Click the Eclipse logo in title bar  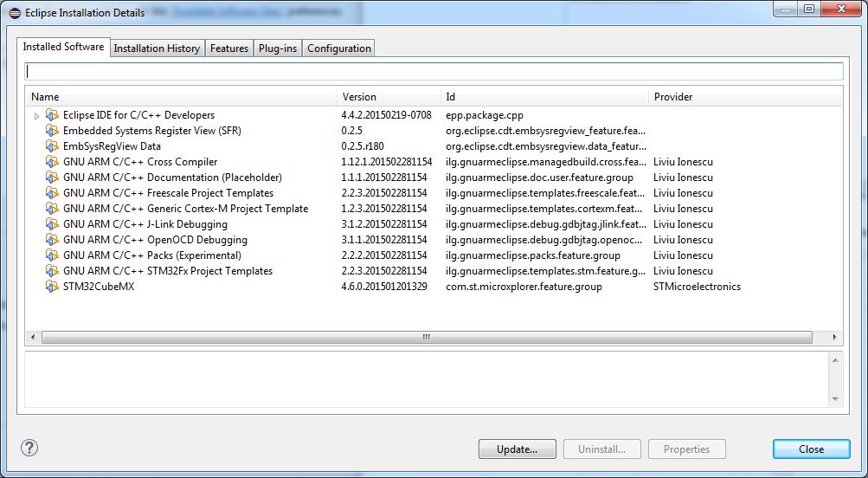coord(15,13)
